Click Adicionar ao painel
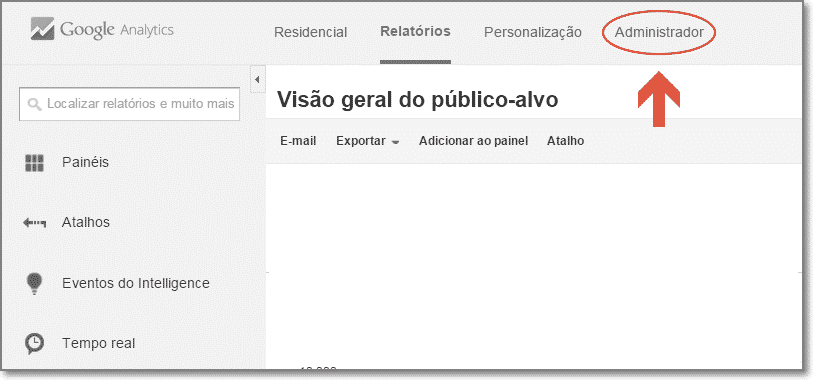The width and height of the screenshot is (813, 380). (473, 141)
